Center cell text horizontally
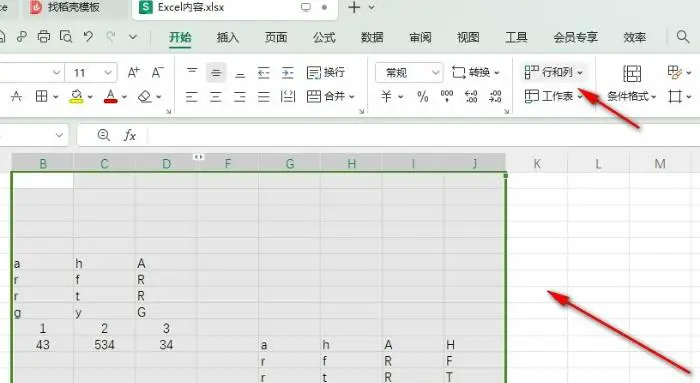Image resolution: width=700 pixels, height=383 pixels. tap(216, 96)
